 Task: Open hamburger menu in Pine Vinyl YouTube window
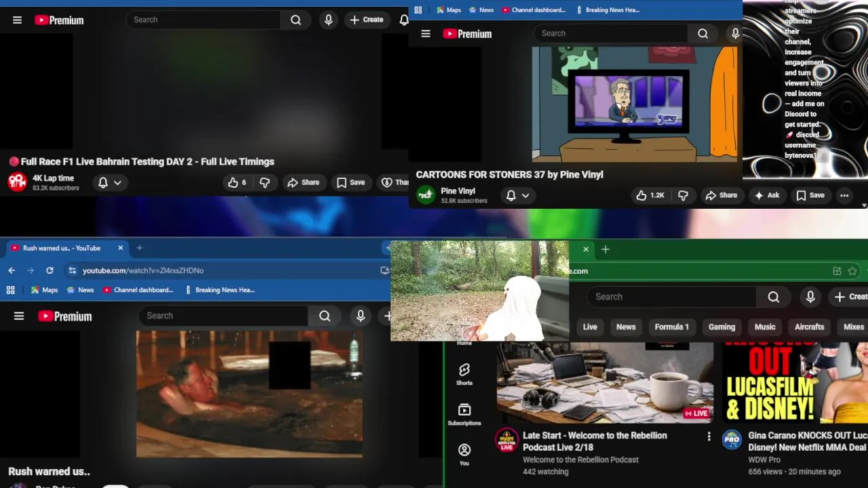point(426,34)
